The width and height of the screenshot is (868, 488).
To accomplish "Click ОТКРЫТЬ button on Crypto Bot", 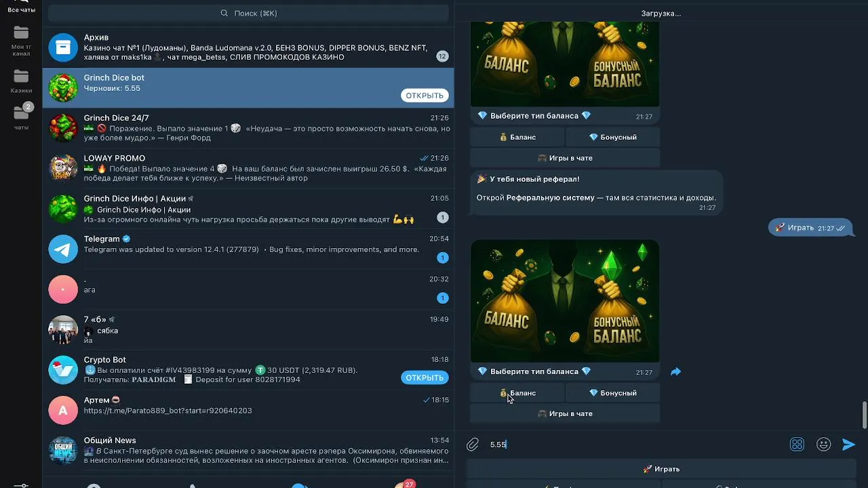I will 425,378.
